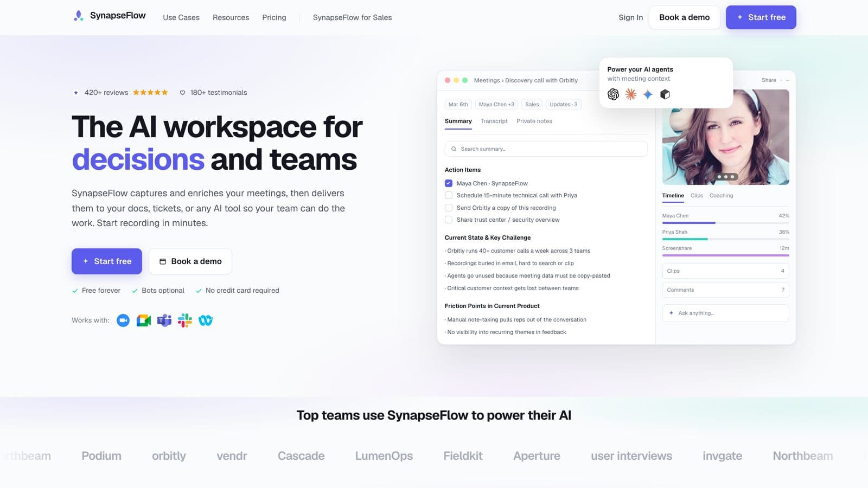Click the SynapseFlow logo icon

79,16
